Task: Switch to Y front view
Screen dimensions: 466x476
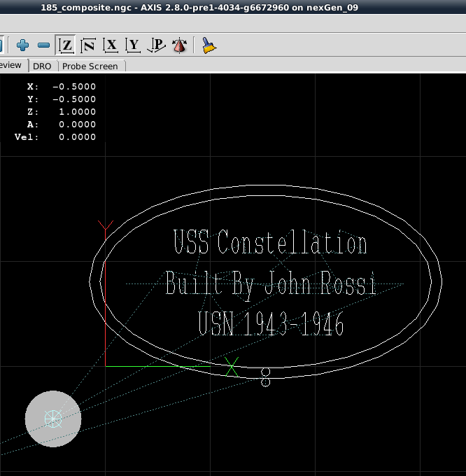Action: coord(133,45)
